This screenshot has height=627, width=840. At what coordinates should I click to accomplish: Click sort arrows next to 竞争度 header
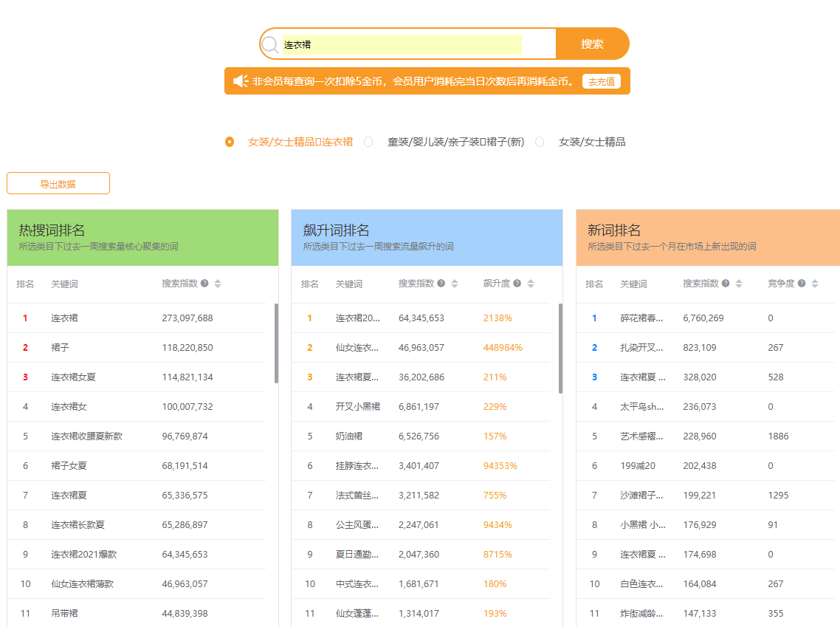(x=814, y=283)
